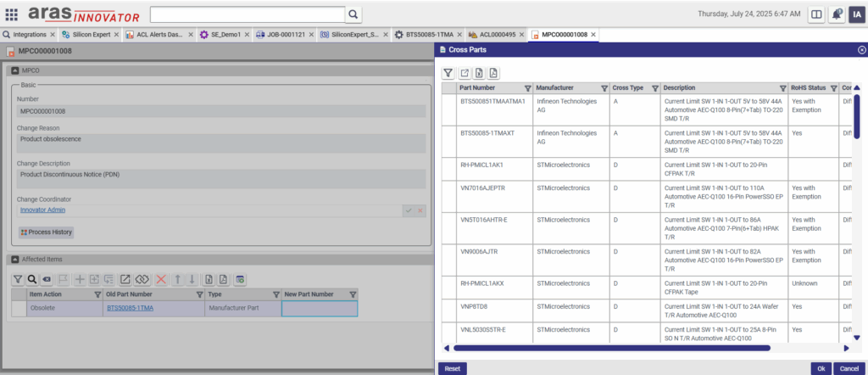This screenshot has width=868, height=375.
Task: Toggle the split view layout icon
Action: tap(815, 14)
